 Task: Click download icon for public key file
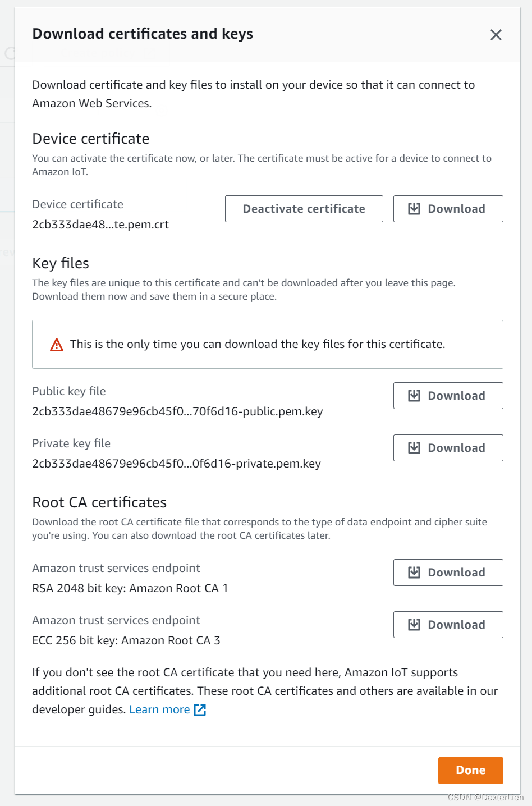click(x=414, y=396)
